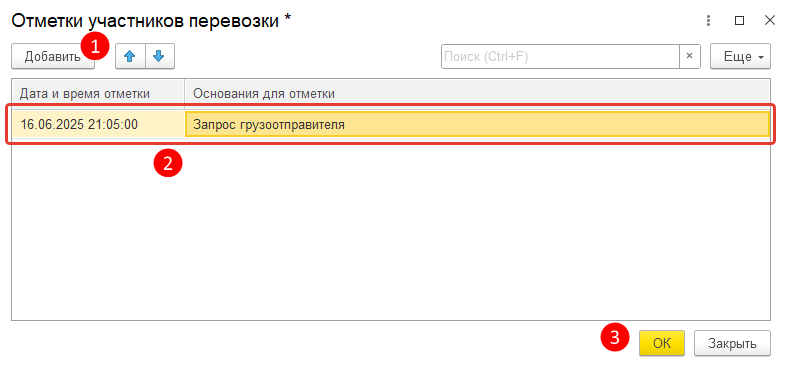Move the row up with blue arrow

[x=130, y=56]
